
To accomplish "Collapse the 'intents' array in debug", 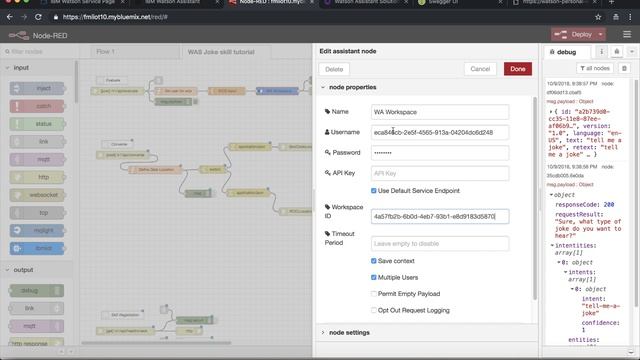I will [x=566, y=272].
